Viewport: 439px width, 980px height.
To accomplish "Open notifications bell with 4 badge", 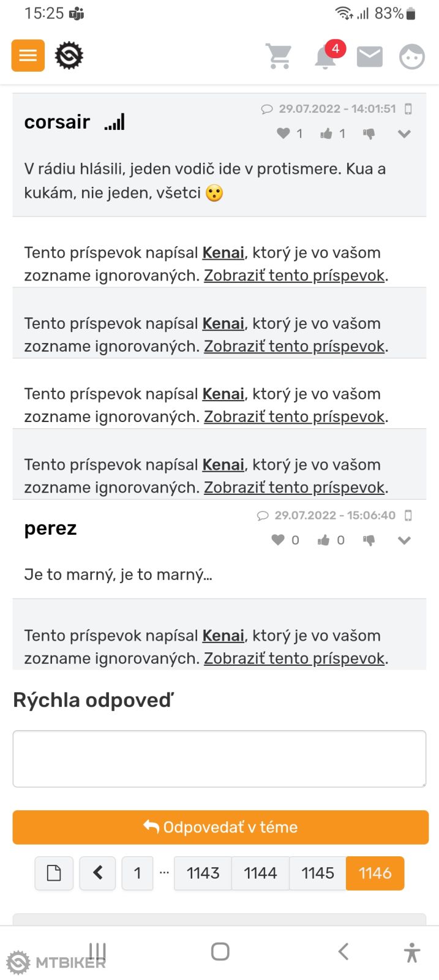I will click(x=326, y=57).
